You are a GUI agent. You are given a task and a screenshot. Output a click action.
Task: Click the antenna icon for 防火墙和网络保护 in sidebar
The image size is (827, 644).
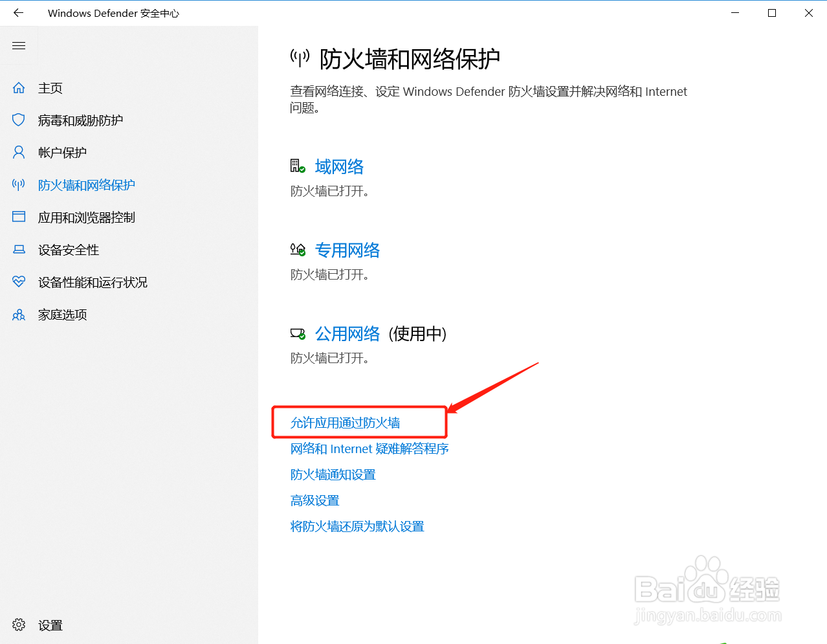pyautogui.click(x=19, y=184)
